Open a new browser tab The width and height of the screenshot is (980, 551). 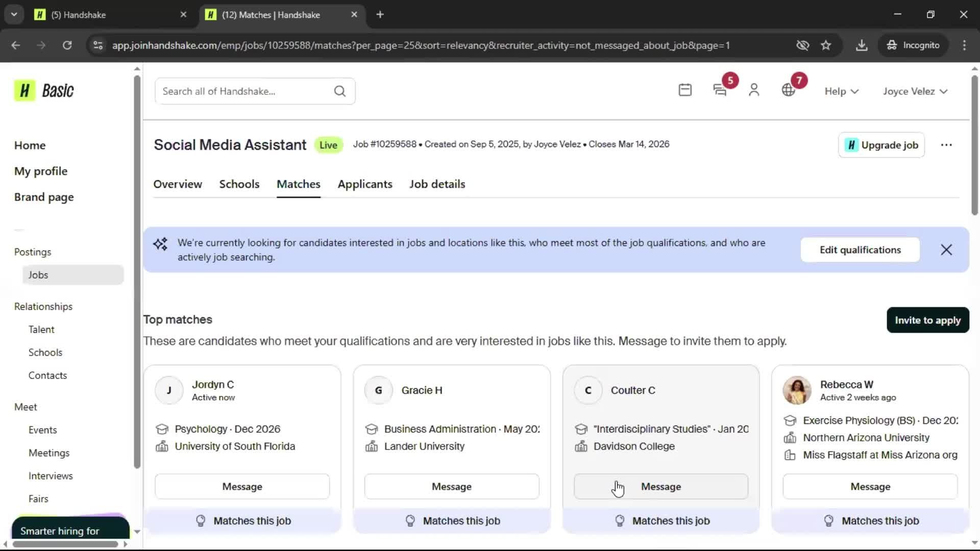[380, 14]
